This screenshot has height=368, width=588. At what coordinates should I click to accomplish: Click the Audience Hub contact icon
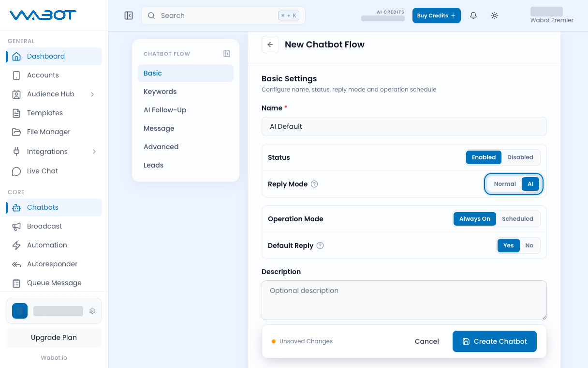click(x=16, y=94)
